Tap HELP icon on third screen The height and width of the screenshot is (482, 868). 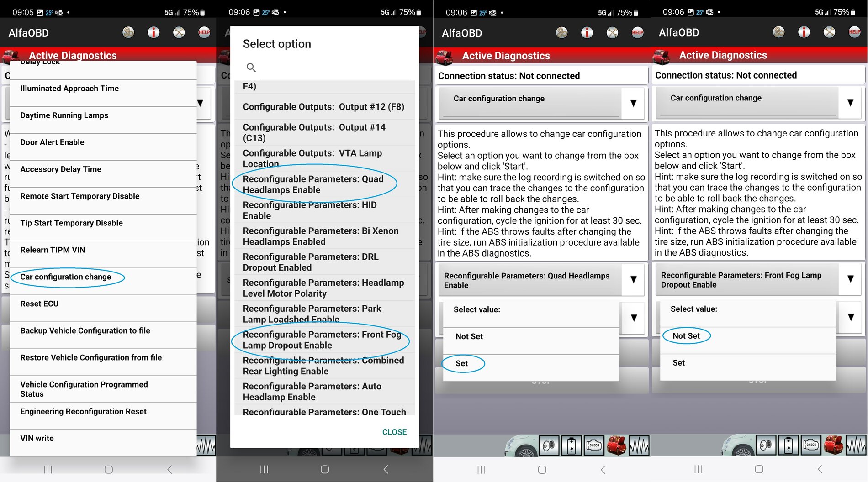[x=637, y=32]
